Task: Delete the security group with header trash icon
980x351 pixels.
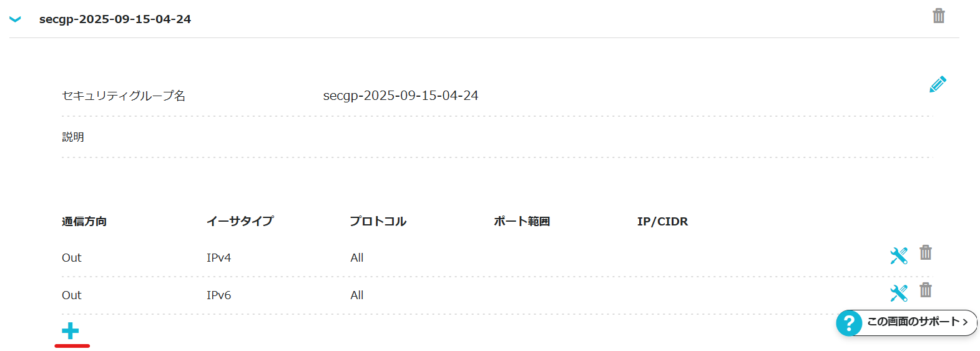Action: pyautogui.click(x=938, y=16)
